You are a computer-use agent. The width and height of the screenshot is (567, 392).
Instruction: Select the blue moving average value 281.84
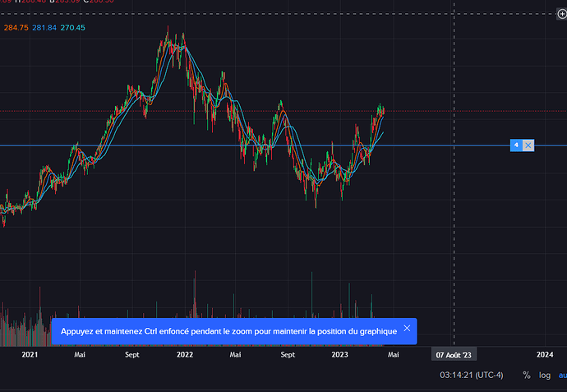coord(44,28)
